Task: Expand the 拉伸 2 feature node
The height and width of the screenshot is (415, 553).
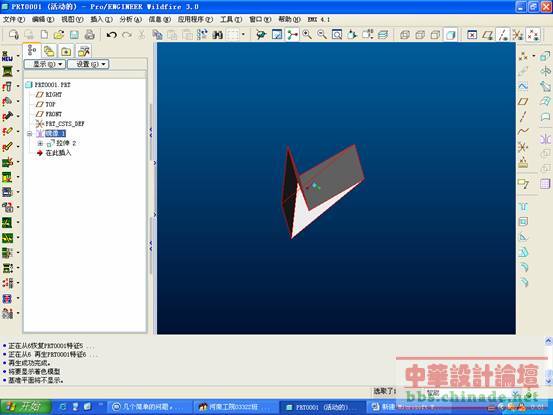Action: click(x=40, y=143)
